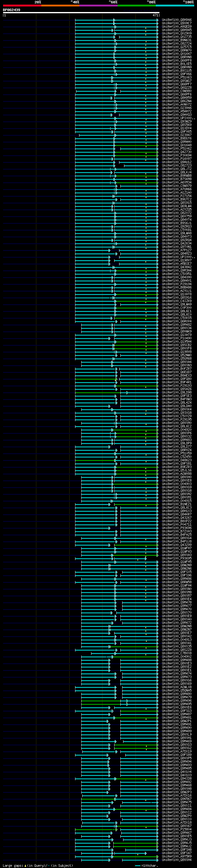Click the orange ~40% identity legend bar

coord(60,6)
